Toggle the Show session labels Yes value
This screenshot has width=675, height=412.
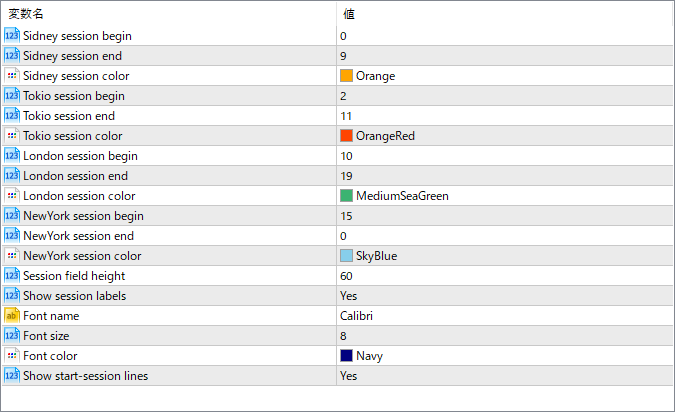coord(348,296)
